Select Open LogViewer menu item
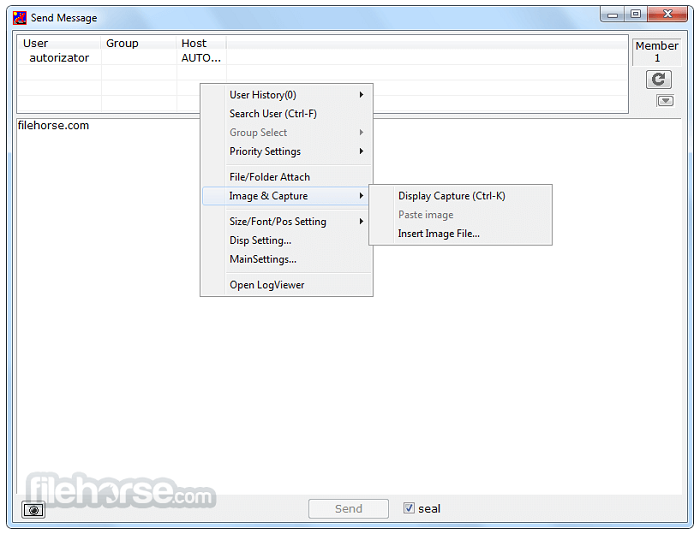This screenshot has width=700, height=534. click(x=267, y=285)
